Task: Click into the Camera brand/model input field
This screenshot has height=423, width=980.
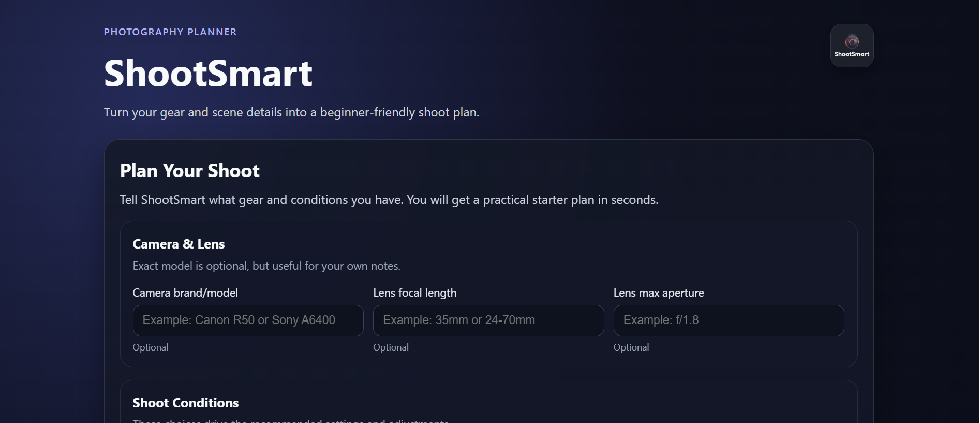Action: click(247, 320)
